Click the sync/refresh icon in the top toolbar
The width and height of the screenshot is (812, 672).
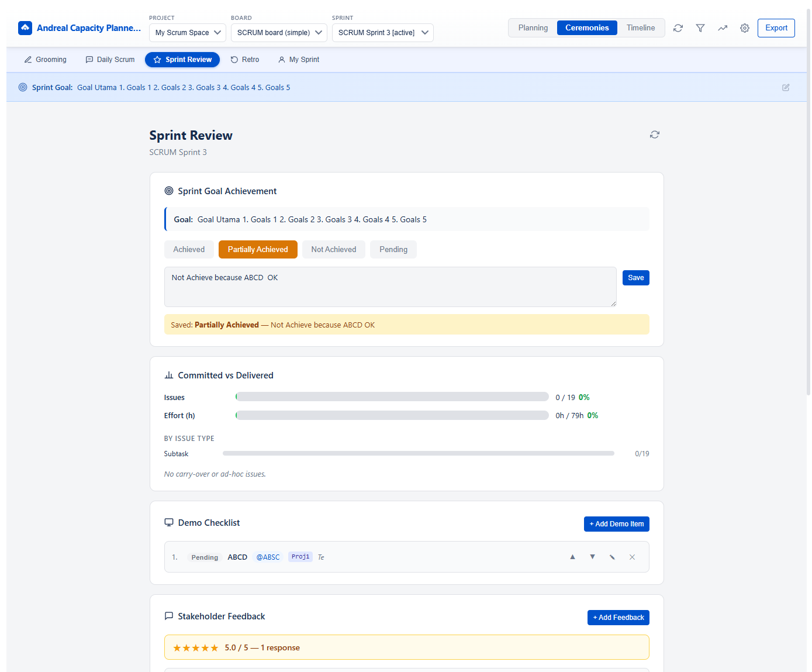678,27
